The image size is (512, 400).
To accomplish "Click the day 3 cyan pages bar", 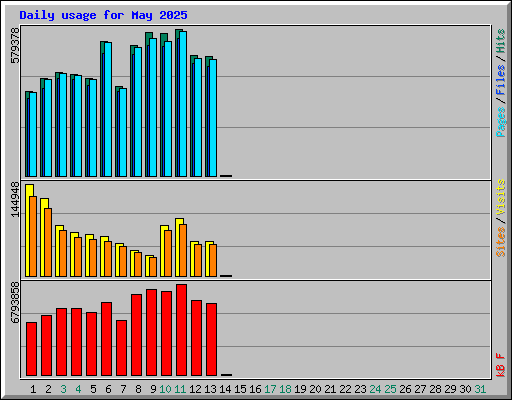I will click(x=63, y=125).
